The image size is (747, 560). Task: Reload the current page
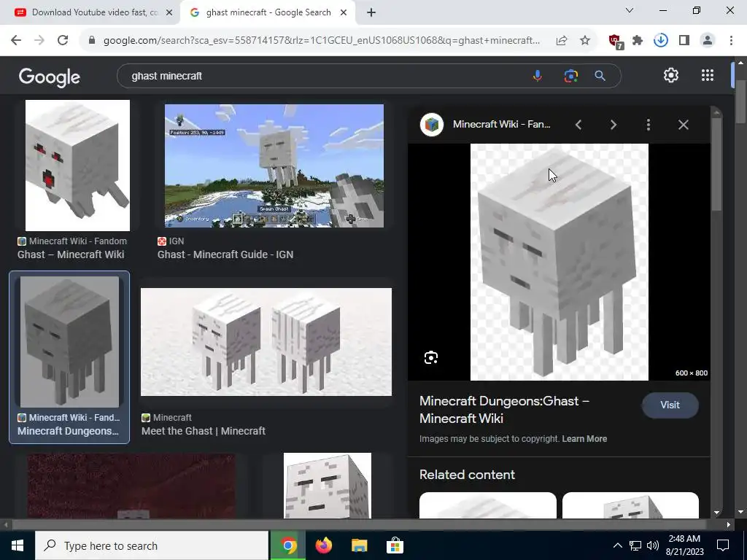click(x=63, y=41)
